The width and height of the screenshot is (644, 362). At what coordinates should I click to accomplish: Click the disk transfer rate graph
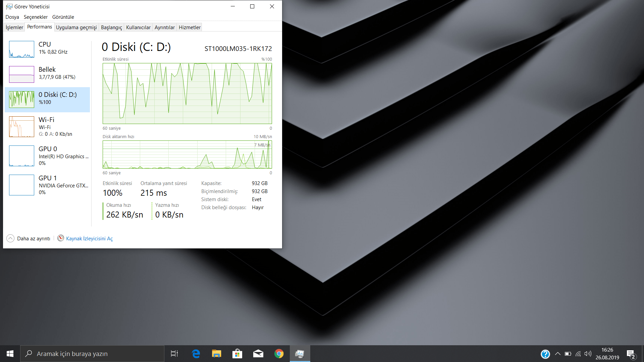[187, 155]
